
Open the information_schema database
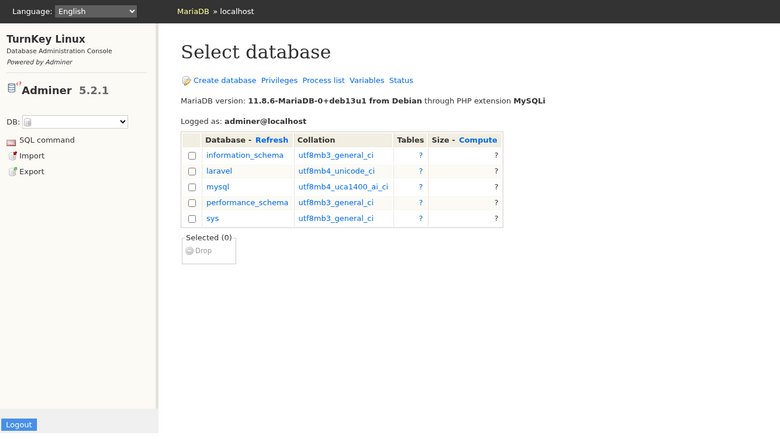tap(245, 155)
